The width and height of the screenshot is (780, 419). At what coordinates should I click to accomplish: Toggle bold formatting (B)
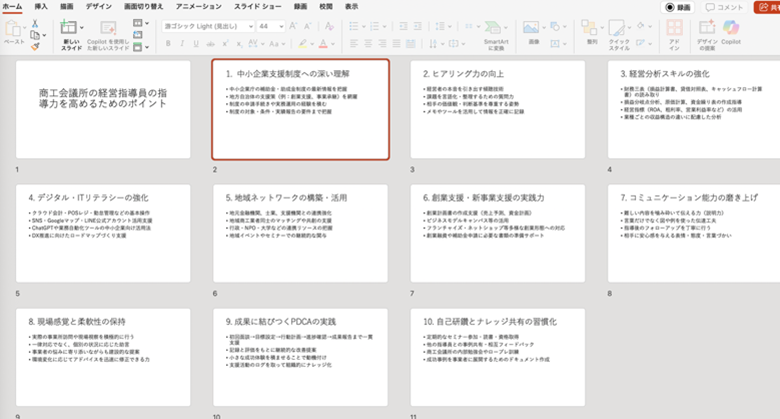point(169,43)
